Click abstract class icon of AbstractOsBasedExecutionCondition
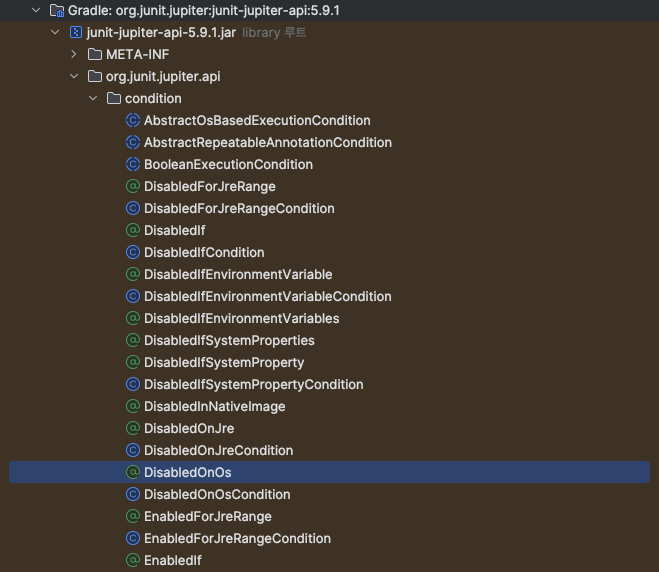The width and height of the screenshot is (659, 572). coord(133,120)
